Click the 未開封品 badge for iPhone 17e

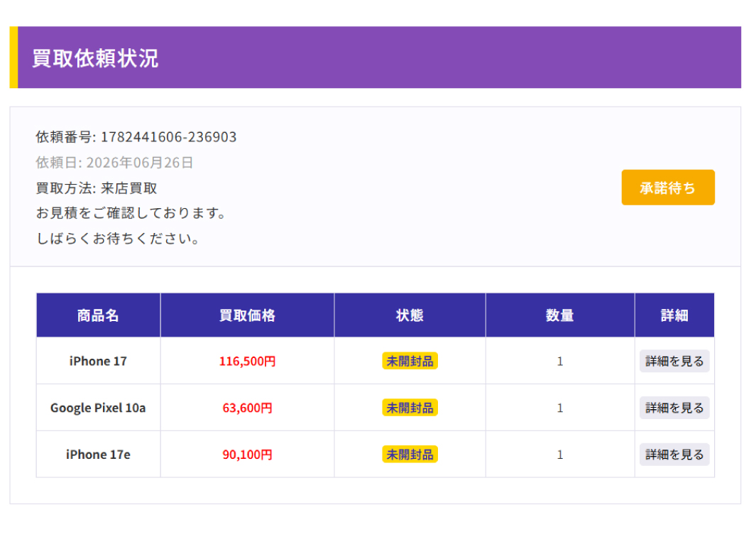[410, 454]
